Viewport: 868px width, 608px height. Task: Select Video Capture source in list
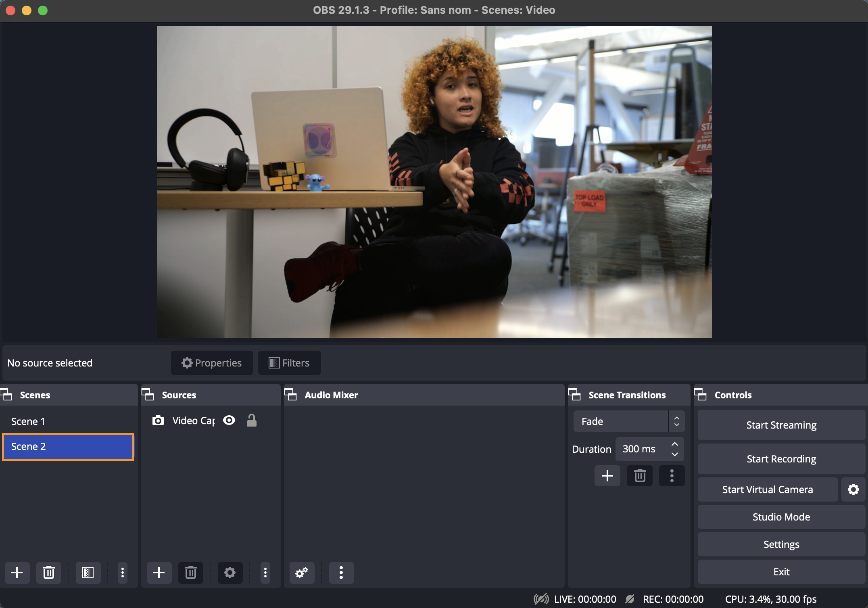193,421
